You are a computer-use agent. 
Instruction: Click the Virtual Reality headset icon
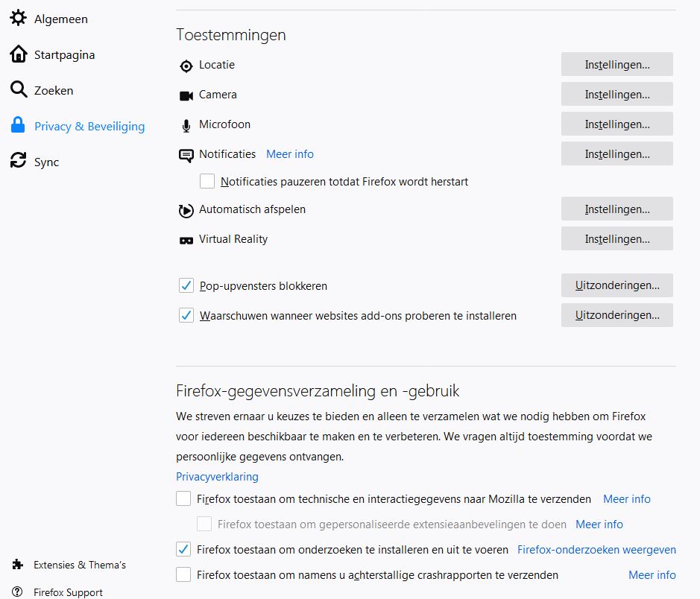(x=186, y=240)
